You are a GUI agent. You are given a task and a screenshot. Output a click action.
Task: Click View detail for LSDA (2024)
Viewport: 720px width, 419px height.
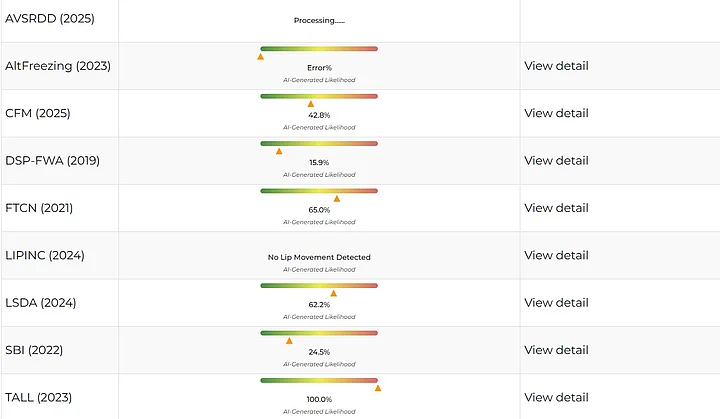556,302
